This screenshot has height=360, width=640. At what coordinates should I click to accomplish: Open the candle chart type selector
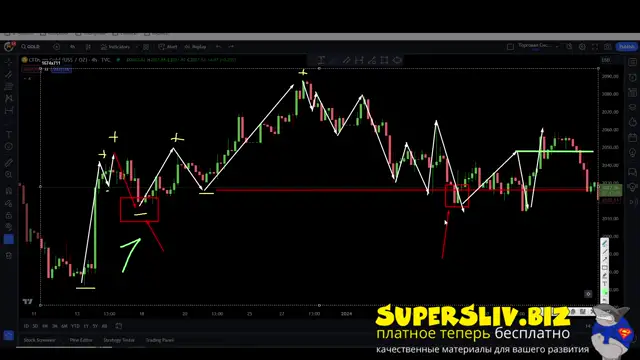point(88,47)
